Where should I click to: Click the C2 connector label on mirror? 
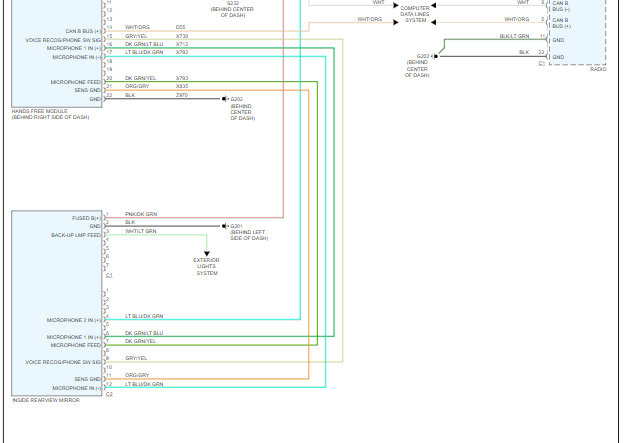pos(109,394)
